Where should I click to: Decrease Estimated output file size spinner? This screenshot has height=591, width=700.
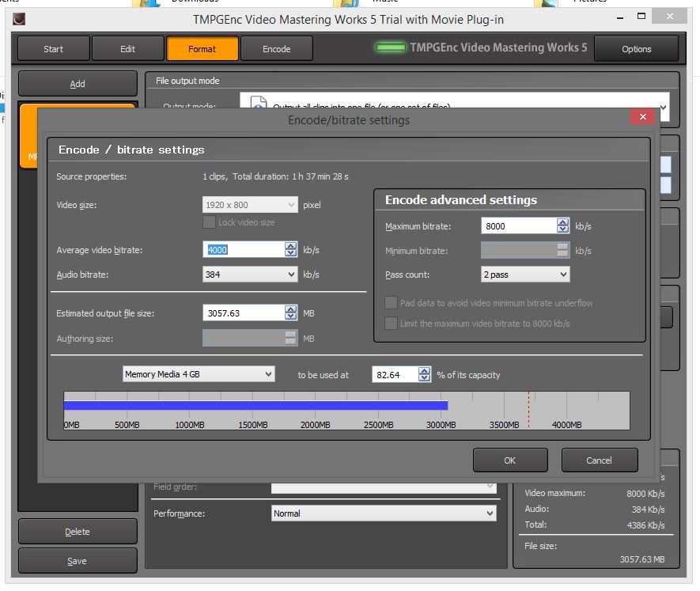[x=290, y=316]
